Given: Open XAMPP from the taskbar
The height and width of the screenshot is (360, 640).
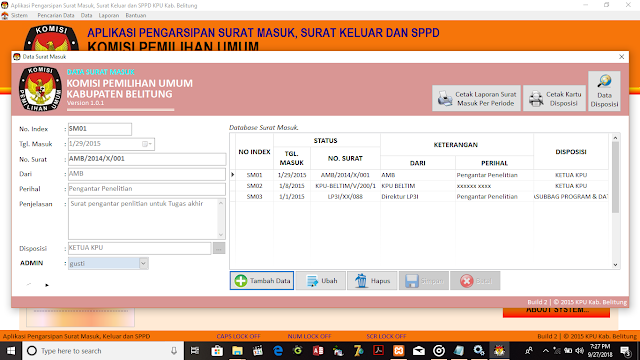Looking at the screenshot, I should 398,351.
